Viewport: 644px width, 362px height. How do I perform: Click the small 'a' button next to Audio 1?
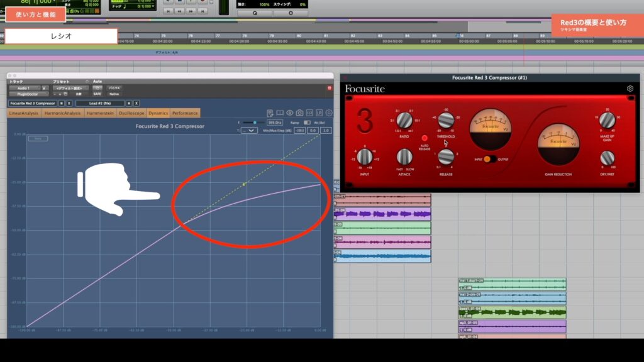pos(45,88)
